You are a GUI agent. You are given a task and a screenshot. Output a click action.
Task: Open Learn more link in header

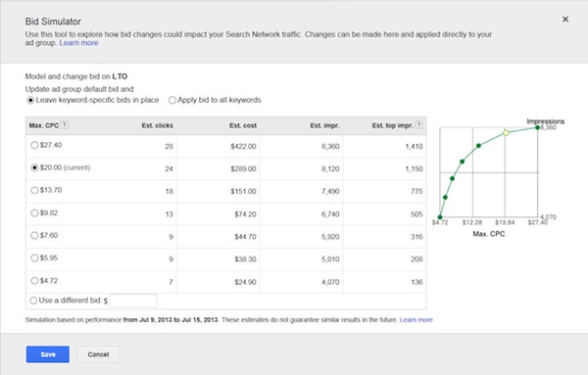click(x=78, y=43)
